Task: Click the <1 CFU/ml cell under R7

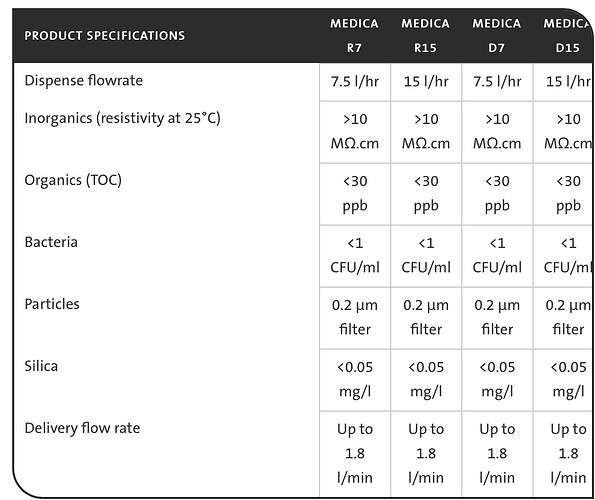Action: tap(355, 255)
